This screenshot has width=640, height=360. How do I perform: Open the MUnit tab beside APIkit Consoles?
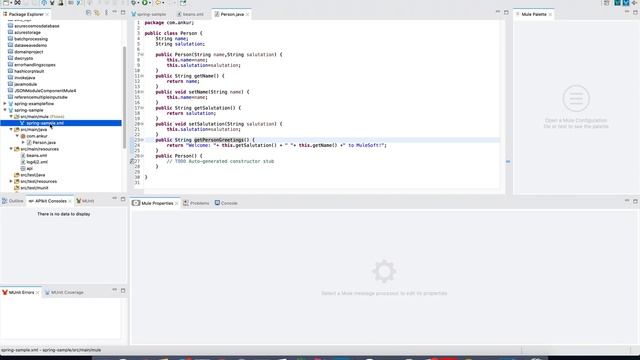[85, 201]
